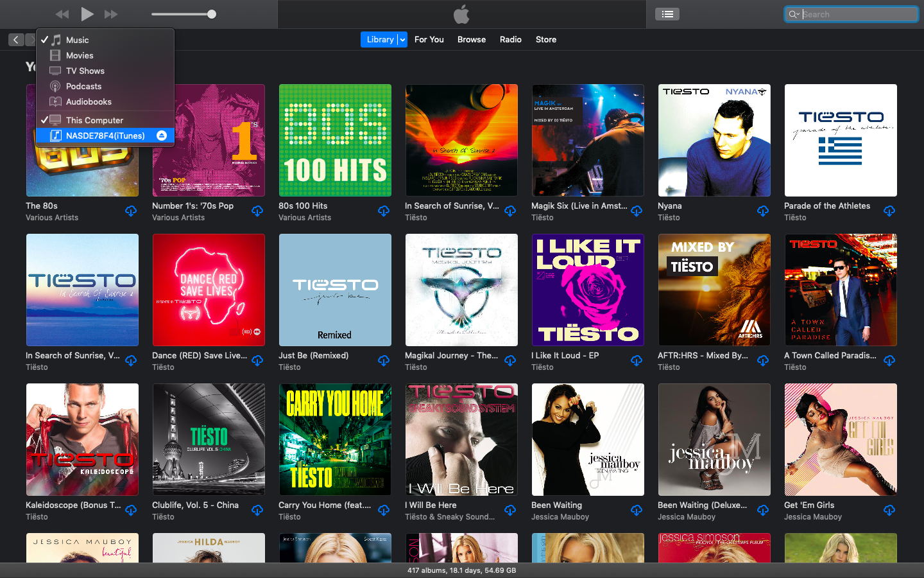Go back with the back arrow button
924x578 pixels.
(x=16, y=40)
